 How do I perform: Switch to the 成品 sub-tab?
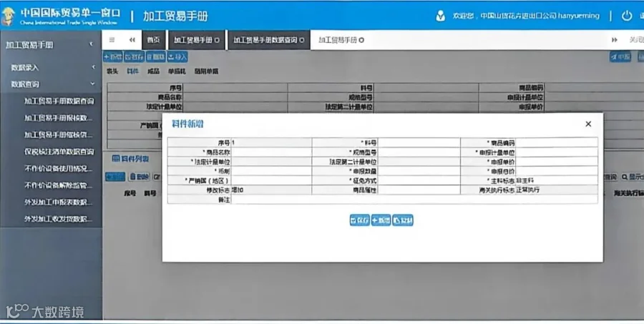coord(153,72)
